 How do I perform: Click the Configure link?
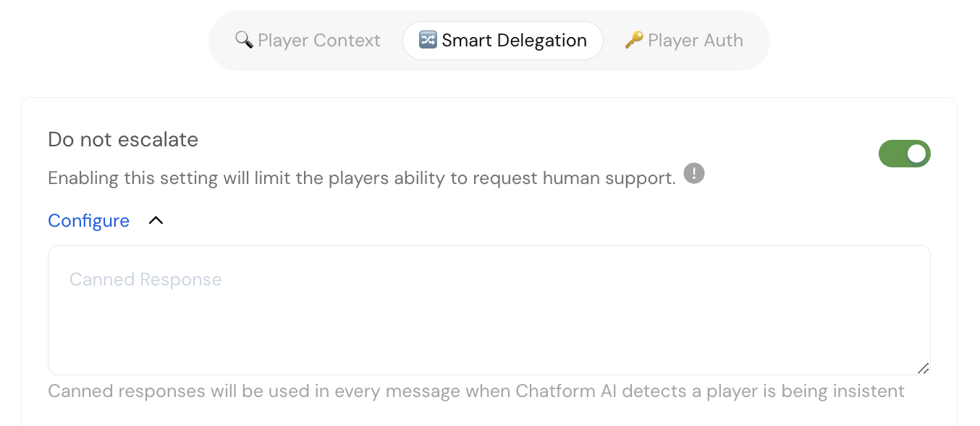click(x=88, y=220)
